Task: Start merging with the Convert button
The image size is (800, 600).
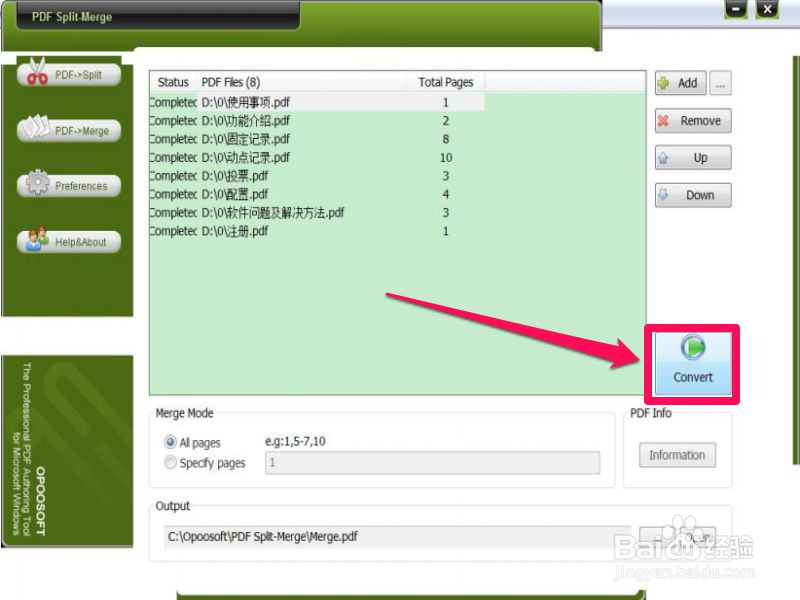Action: coord(693,364)
